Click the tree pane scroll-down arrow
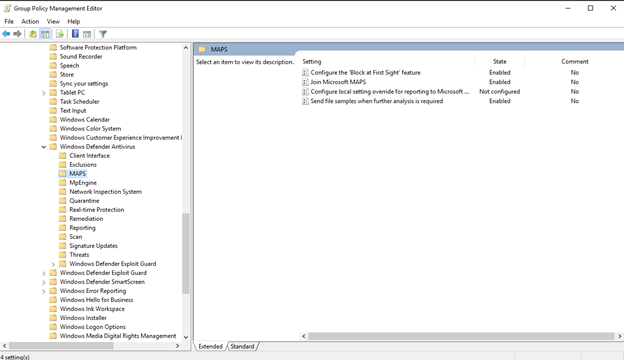624x360 pixels. [185, 337]
